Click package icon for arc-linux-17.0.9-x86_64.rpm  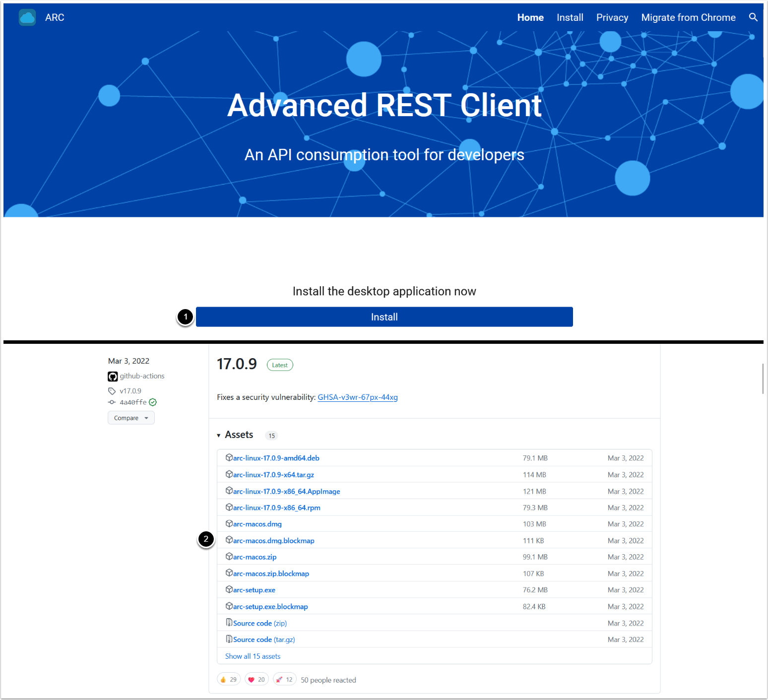[229, 507]
